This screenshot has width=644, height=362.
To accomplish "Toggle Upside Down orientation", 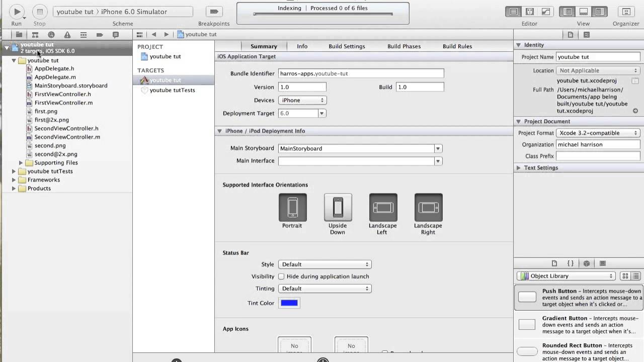I will point(338,207).
